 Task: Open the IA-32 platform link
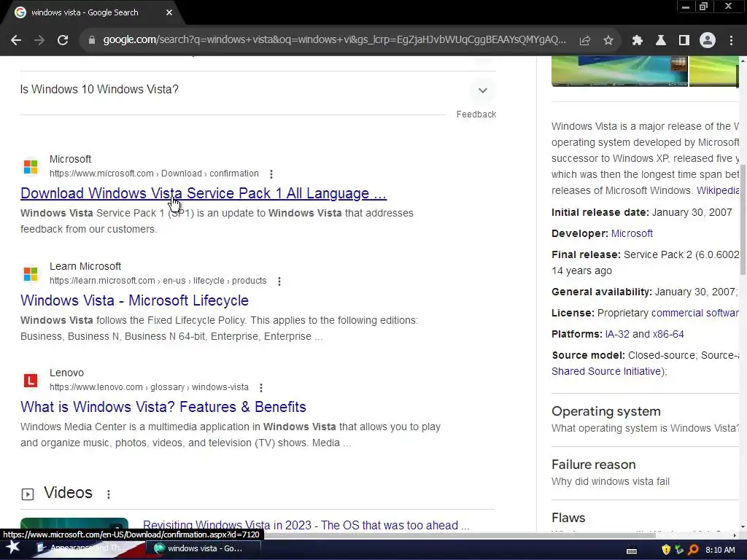(x=617, y=334)
